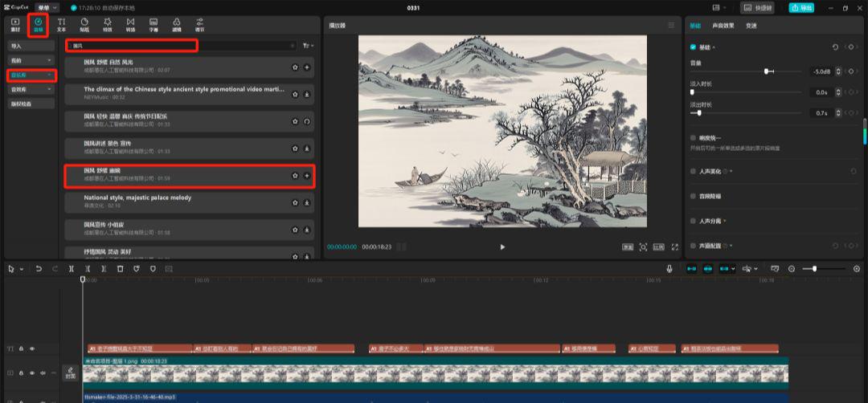Toggle the 响度统一 loudness checkbox

[x=694, y=137]
